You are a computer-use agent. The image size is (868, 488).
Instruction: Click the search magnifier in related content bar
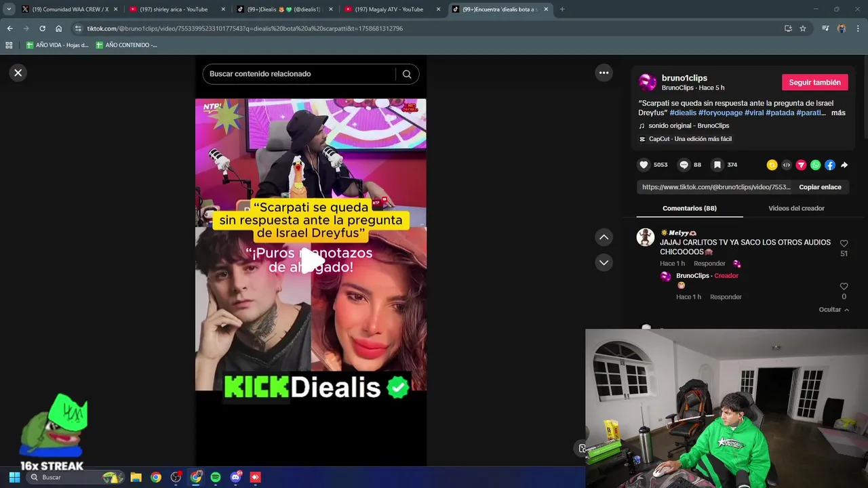coord(407,75)
